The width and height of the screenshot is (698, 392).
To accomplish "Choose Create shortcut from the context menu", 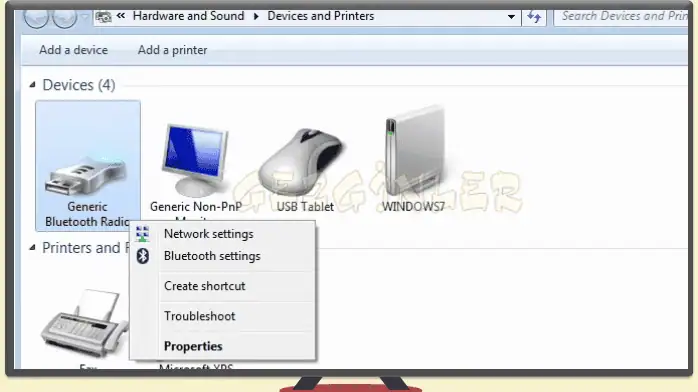I will click(223, 286).
